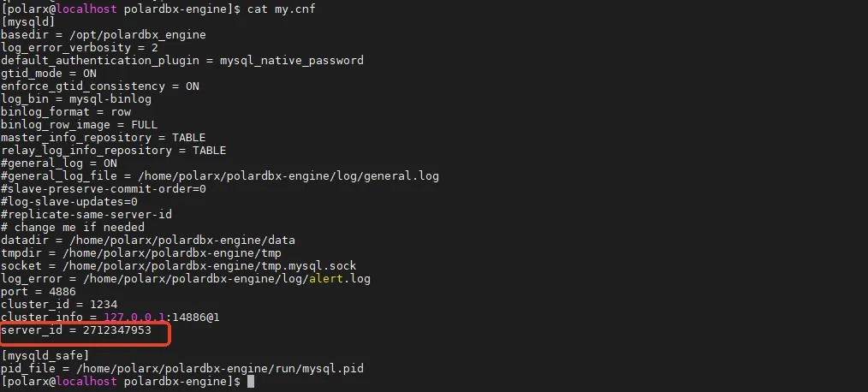The height and width of the screenshot is (392, 868).
Task: Place cursor at the final shell prompt
Action: pyautogui.click(x=250, y=382)
